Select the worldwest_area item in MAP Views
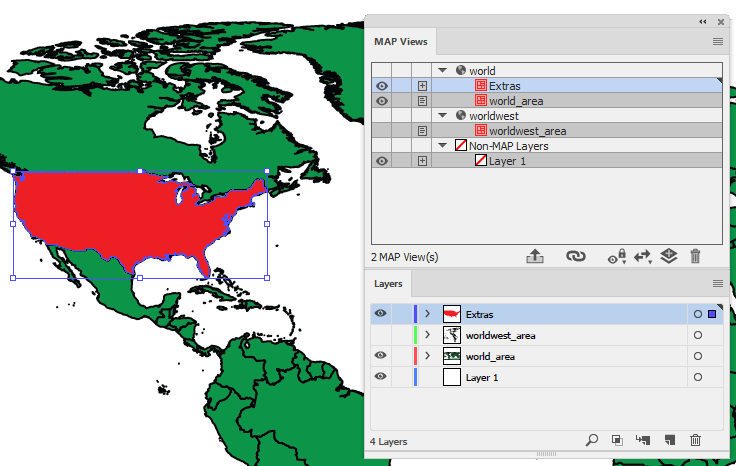The width and height of the screenshot is (736, 466). pyautogui.click(x=528, y=131)
